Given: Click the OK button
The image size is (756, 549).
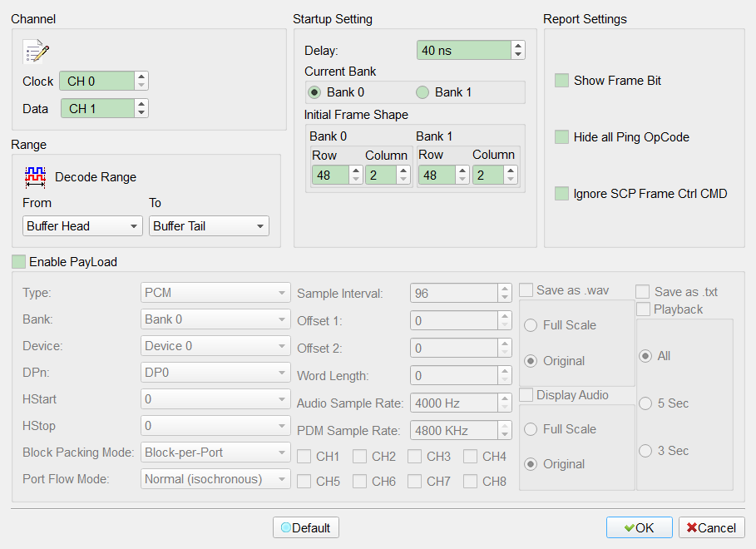Looking at the screenshot, I should click(x=640, y=527).
